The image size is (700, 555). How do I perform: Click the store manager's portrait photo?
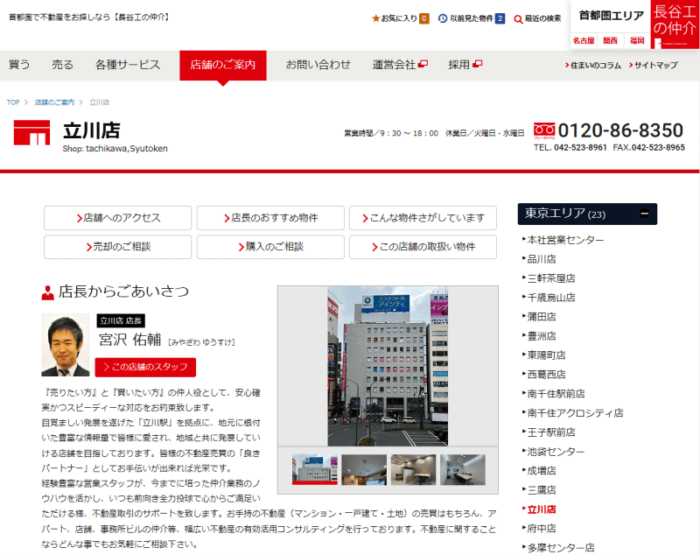pyautogui.click(x=65, y=345)
